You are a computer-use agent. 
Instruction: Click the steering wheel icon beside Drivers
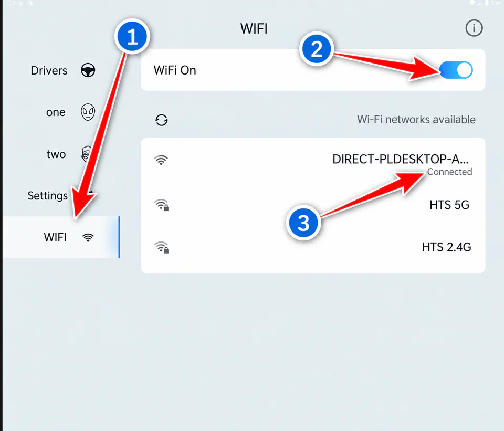tap(88, 70)
